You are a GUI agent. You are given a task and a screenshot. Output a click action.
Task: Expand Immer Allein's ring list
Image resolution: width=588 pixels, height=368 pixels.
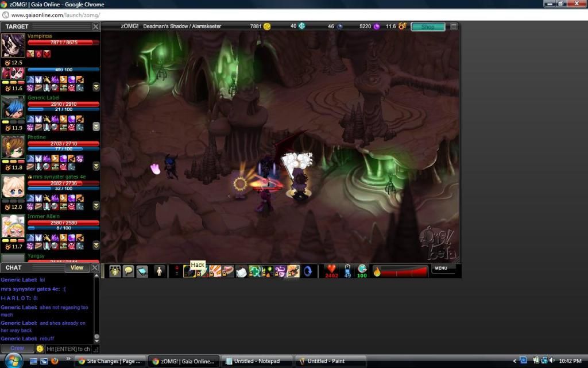tap(96, 245)
